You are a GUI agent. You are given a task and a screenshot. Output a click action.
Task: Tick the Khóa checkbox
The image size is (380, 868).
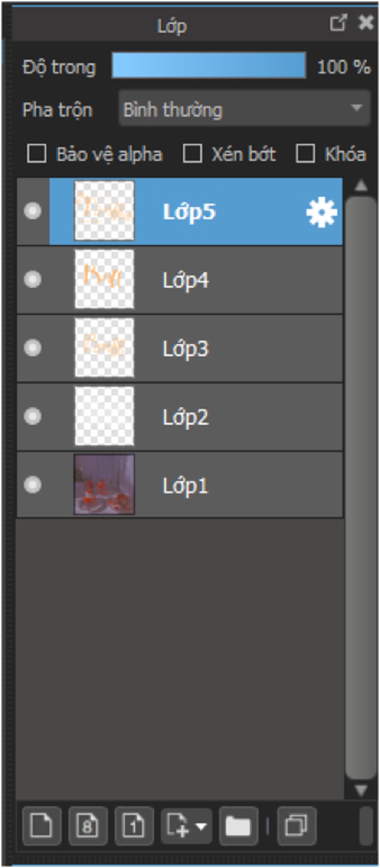point(305,154)
